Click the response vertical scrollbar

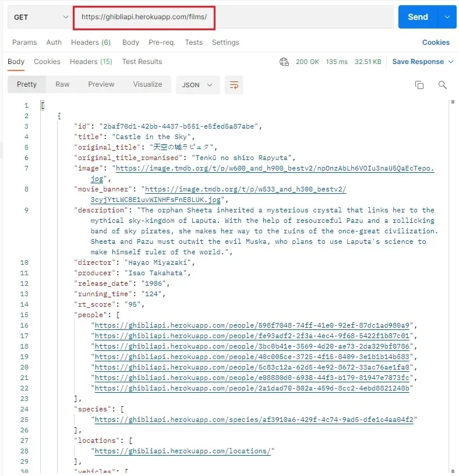point(453,287)
